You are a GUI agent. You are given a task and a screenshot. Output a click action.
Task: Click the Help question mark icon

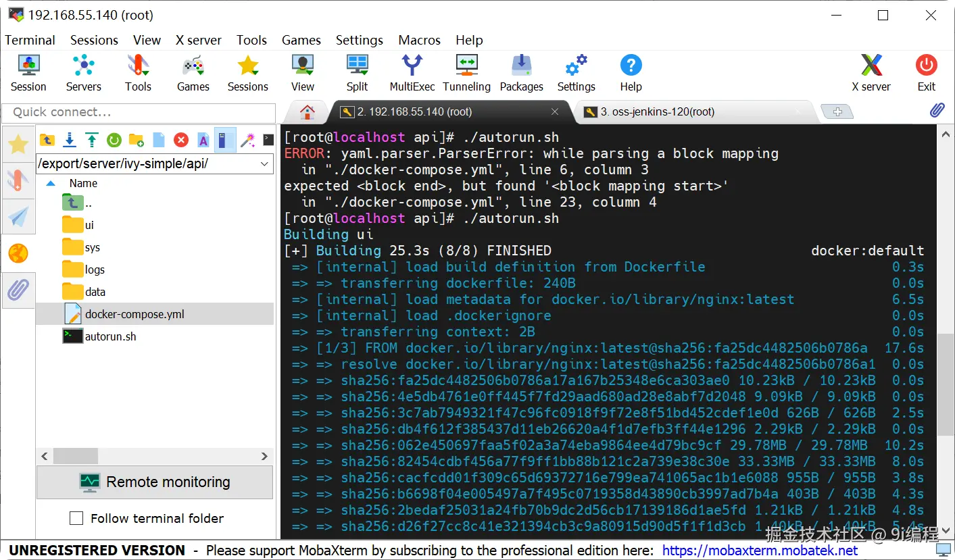[x=631, y=73]
